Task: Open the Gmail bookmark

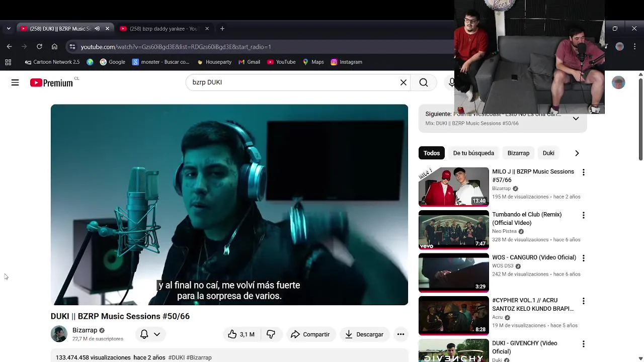Action: click(250, 62)
